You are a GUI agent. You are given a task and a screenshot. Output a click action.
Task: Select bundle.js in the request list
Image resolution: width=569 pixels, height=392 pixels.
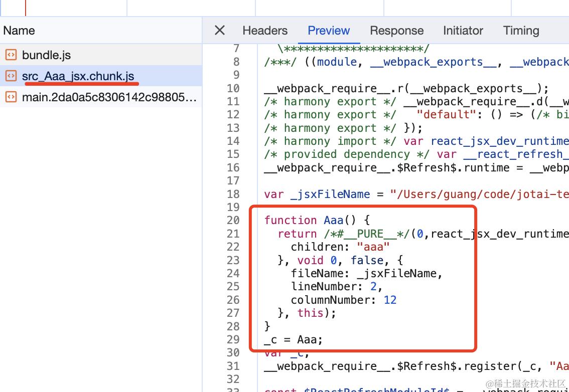(x=101, y=55)
